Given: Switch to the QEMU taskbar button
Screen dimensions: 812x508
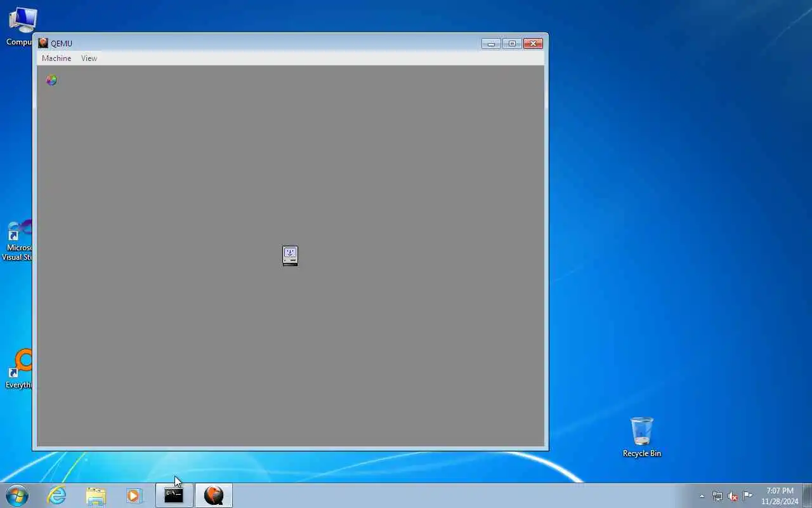Looking at the screenshot, I should (214, 495).
